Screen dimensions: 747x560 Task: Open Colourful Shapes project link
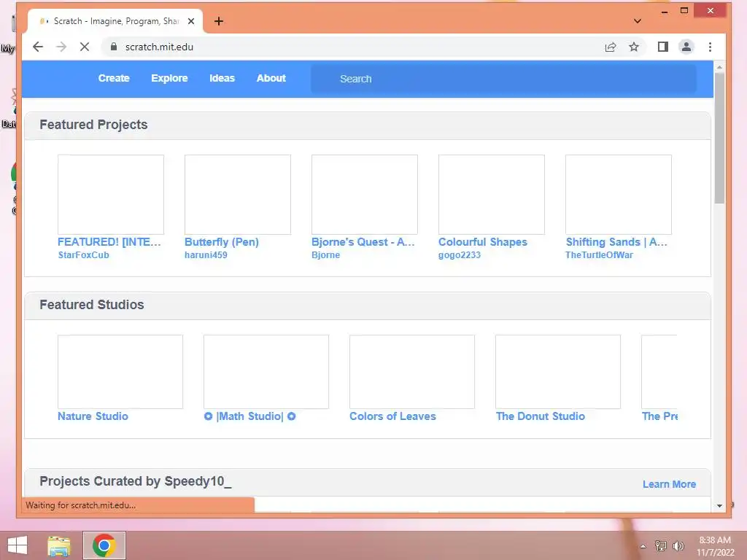point(483,242)
